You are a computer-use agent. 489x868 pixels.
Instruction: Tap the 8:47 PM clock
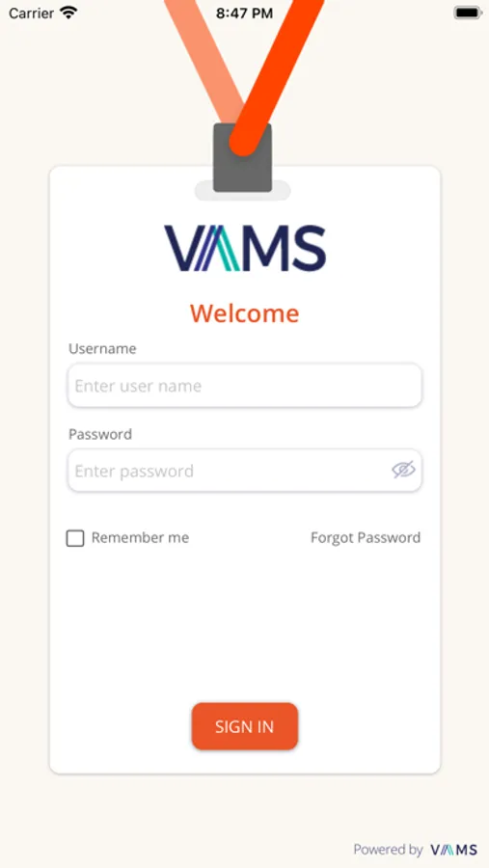244,14
